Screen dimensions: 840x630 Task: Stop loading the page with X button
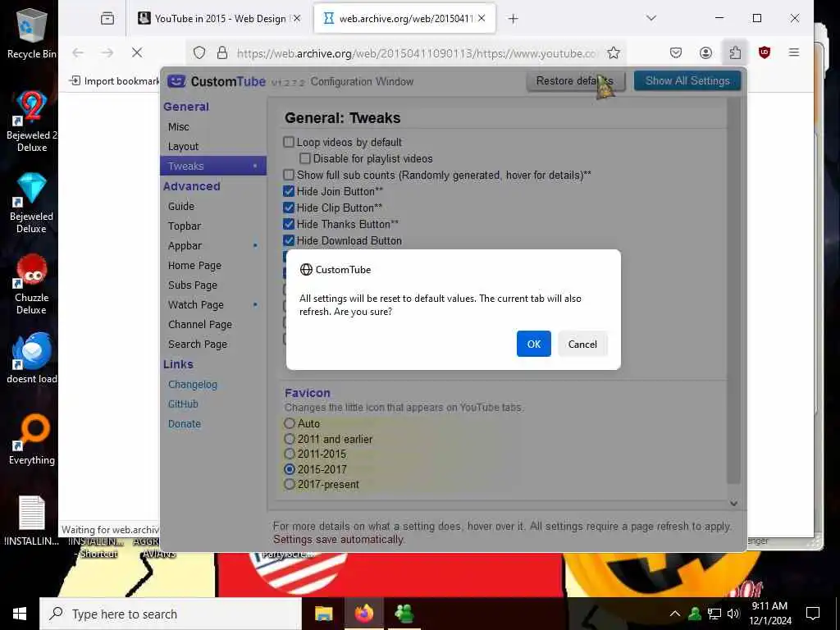(137, 52)
